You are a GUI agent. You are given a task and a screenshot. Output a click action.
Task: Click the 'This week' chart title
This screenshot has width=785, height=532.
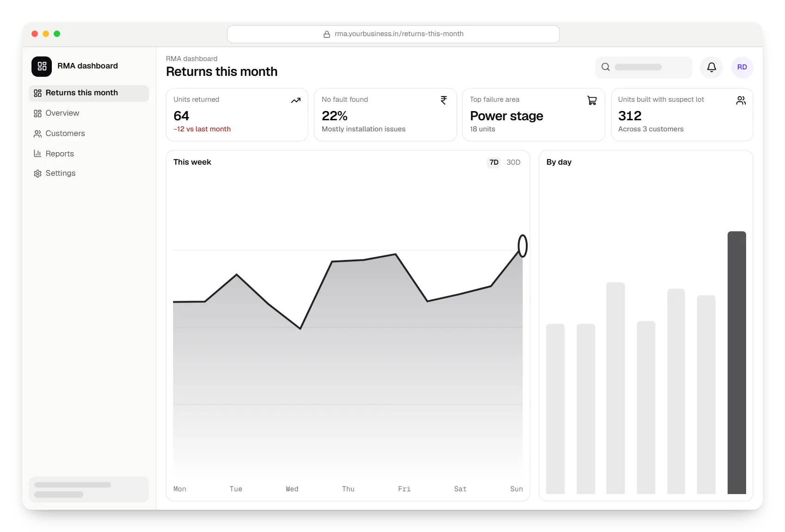192,162
